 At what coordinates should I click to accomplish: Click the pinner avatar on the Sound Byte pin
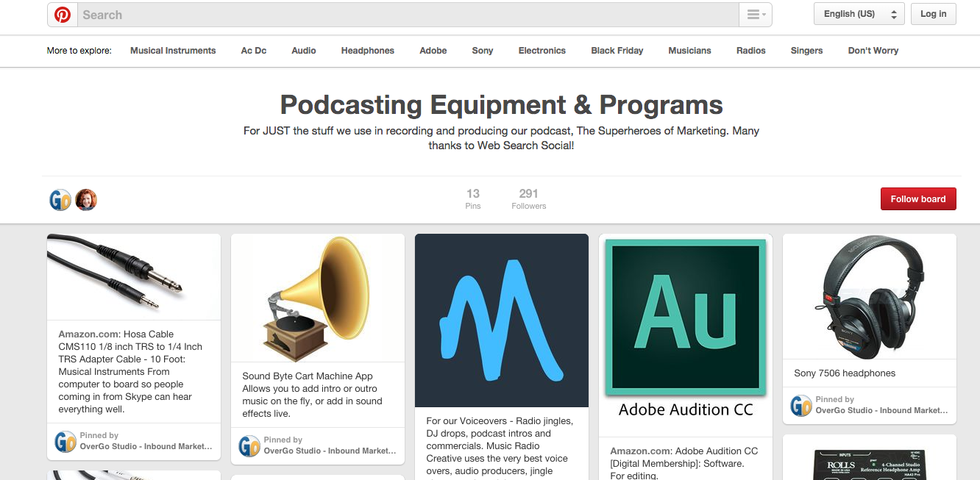(249, 446)
